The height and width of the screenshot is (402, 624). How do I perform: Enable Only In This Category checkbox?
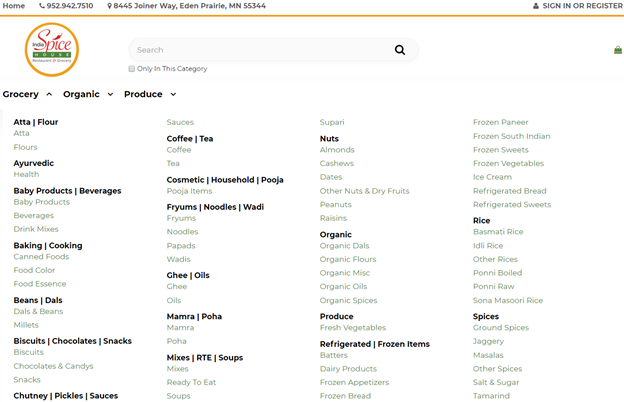click(x=131, y=69)
